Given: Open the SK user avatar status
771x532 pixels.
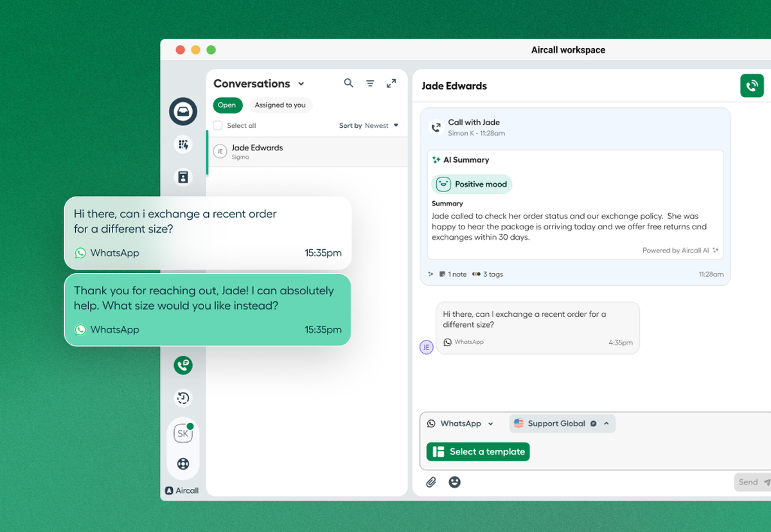Looking at the screenshot, I should point(183,433).
